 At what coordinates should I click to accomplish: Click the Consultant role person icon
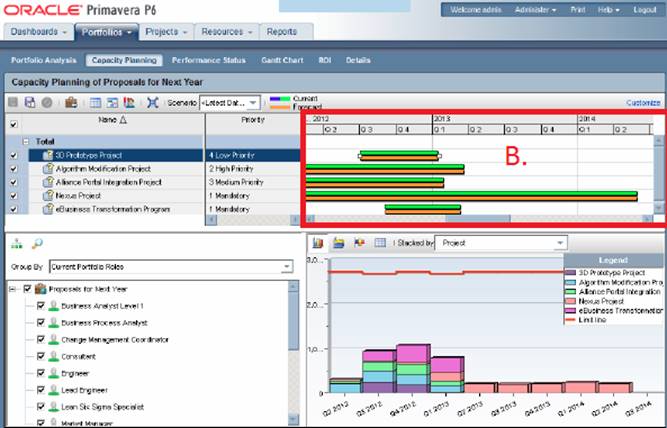click(x=53, y=357)
